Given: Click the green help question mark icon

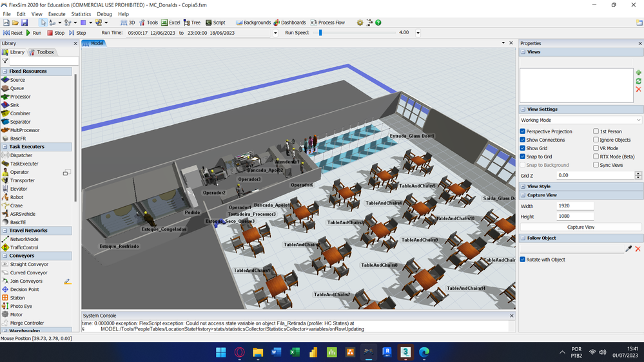Looking at the screenshot, I should (378, 23).
